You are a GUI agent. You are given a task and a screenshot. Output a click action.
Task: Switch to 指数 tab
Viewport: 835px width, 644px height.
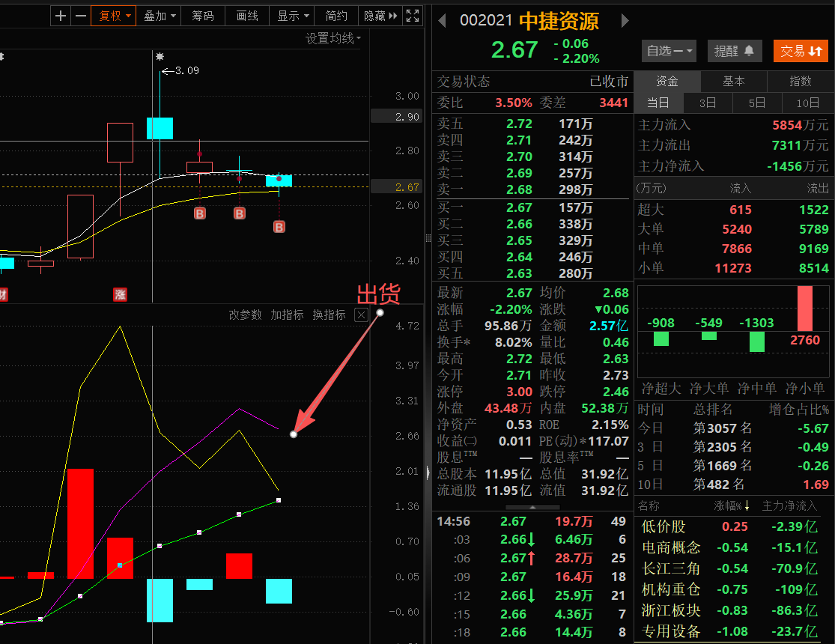(801, 81)
